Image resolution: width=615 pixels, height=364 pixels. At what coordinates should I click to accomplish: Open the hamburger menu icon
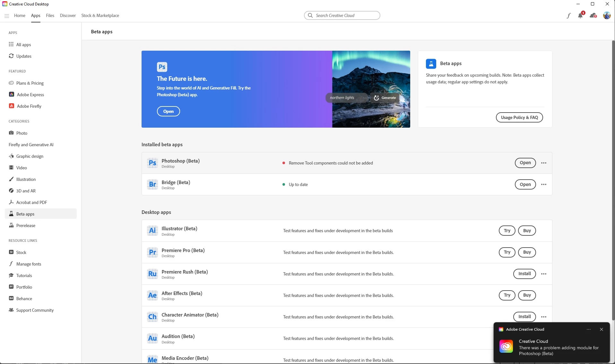pyautogui.click(x=7, y=16)
